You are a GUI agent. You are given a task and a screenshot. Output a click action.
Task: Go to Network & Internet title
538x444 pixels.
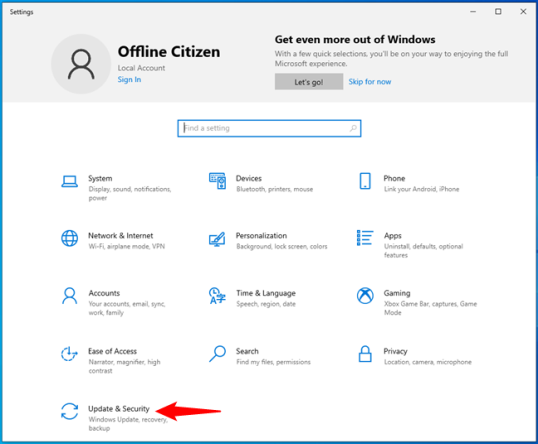[121, 235]
